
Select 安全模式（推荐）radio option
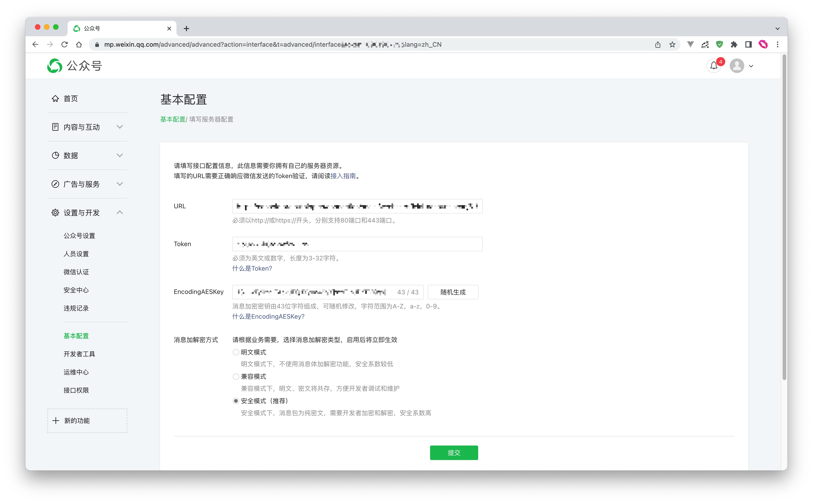pyautogui.click(x=236, y=401)
